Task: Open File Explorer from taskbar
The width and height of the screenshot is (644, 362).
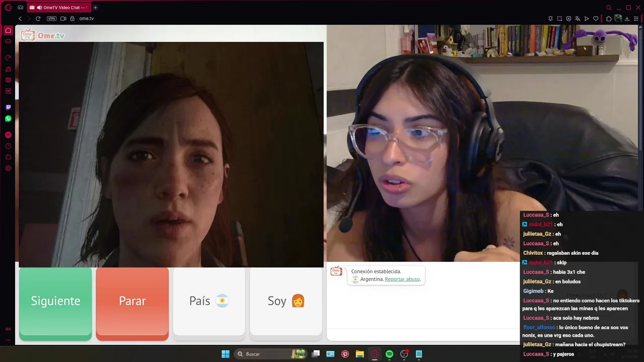Action: [360, 354]
